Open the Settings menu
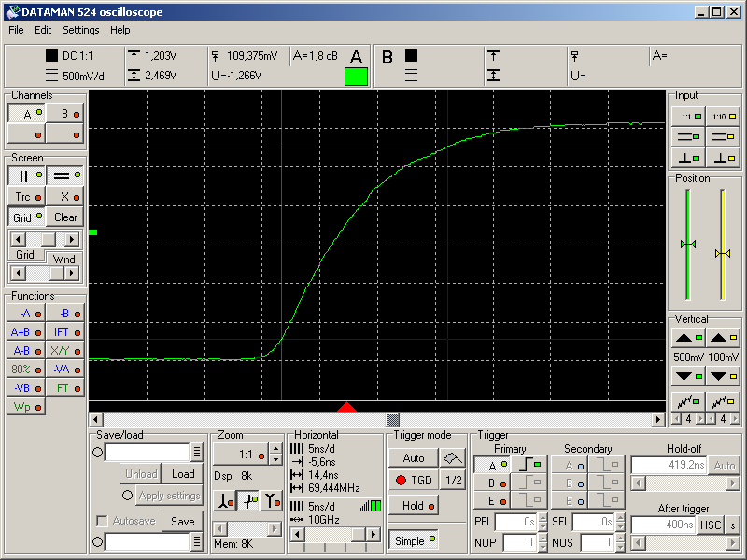 click(x=81, y=30)
